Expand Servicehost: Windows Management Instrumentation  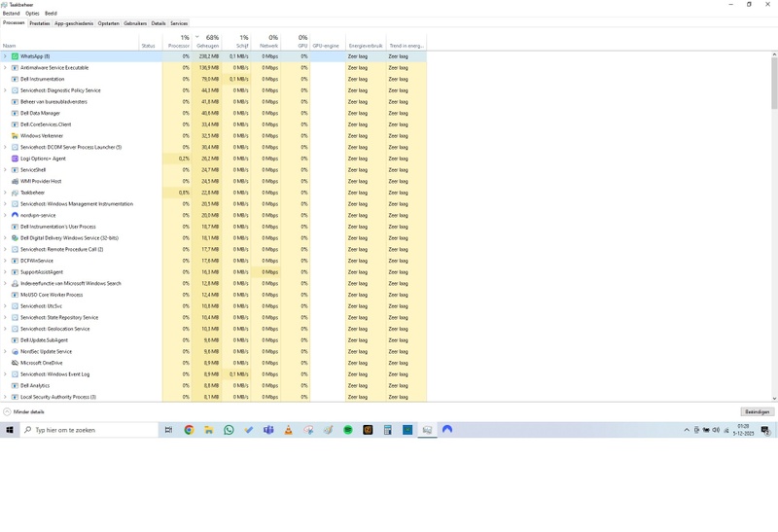pyautogui.click(x=5, y=204)
